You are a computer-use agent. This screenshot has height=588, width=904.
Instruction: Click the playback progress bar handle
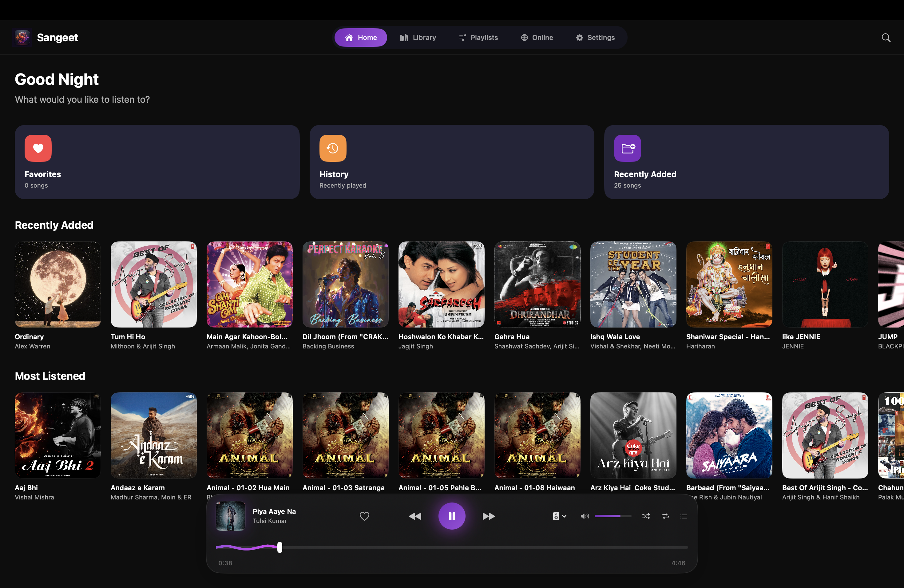(280, 547)
